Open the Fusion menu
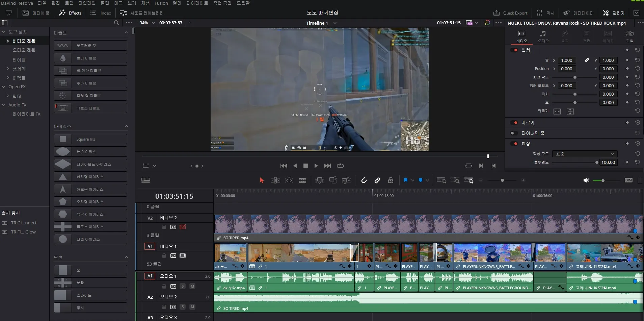 pyautogui.click(x=161, y=3)
